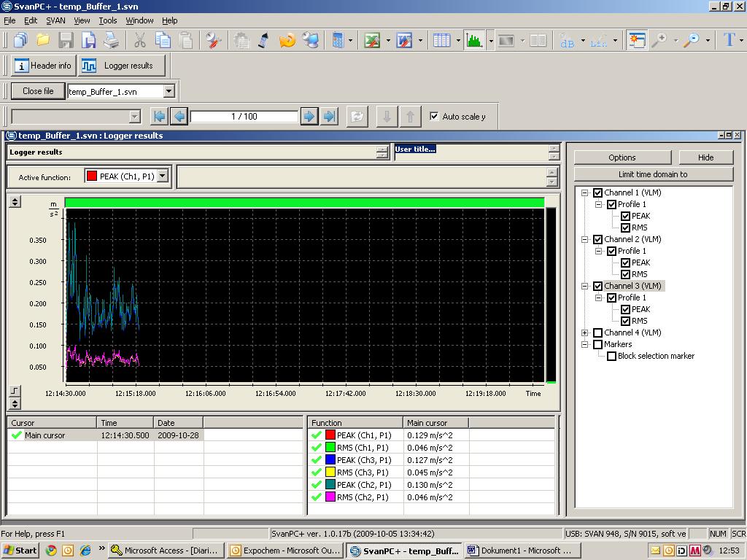
Task: Open the Windows Start button
Action: pos(20,551)
